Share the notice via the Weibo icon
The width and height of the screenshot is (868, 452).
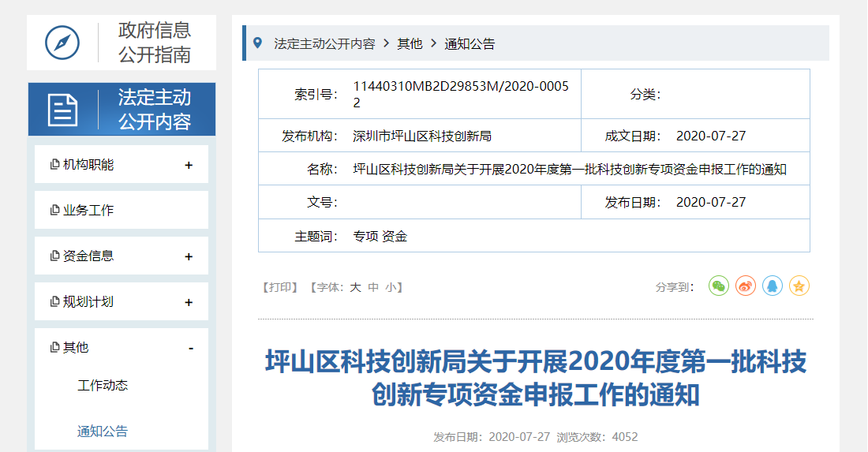pyautogui.click(x=746, y=286)
